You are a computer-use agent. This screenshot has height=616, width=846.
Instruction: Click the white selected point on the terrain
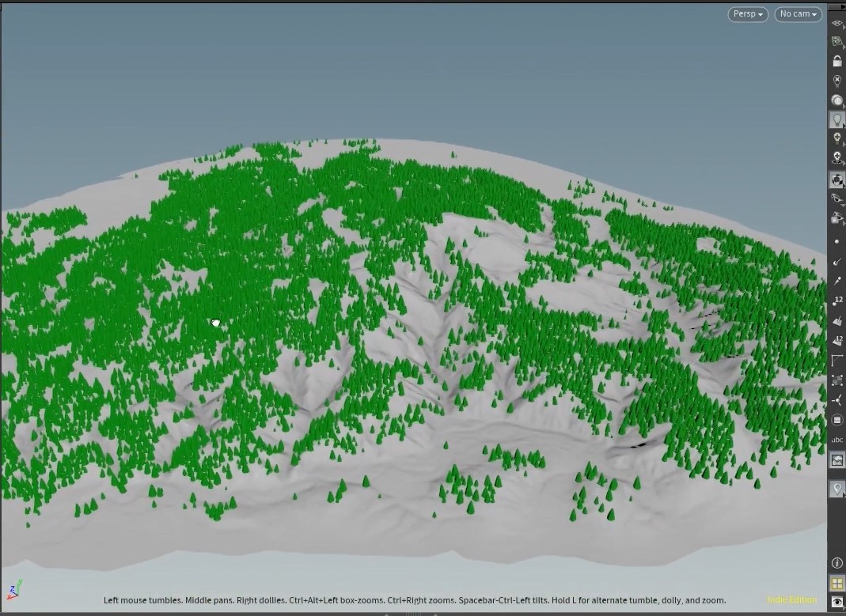(216, 323)
